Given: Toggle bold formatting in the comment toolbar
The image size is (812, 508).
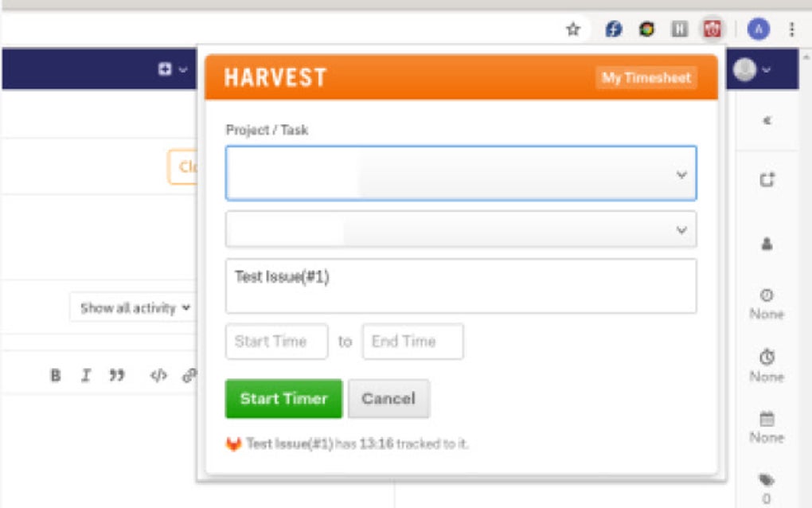Looking at the screenshot, I should coord(55,374).
